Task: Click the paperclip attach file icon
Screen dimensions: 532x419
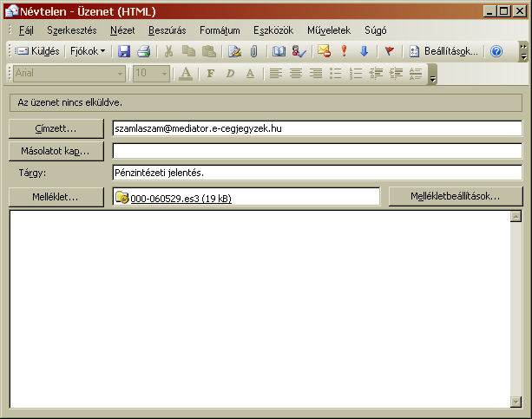Action: [253, 51]
